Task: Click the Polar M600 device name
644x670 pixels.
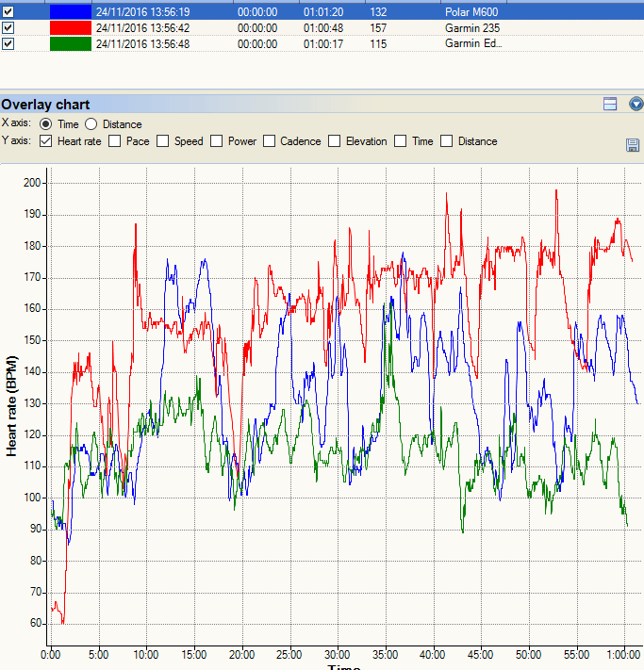Action: pos(471,12)
